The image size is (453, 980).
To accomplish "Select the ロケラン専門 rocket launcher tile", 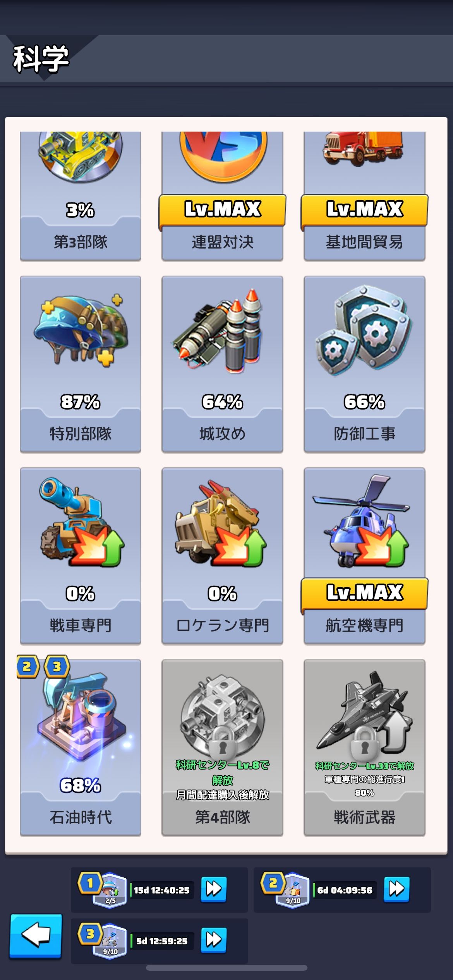I will coord(222,556).
